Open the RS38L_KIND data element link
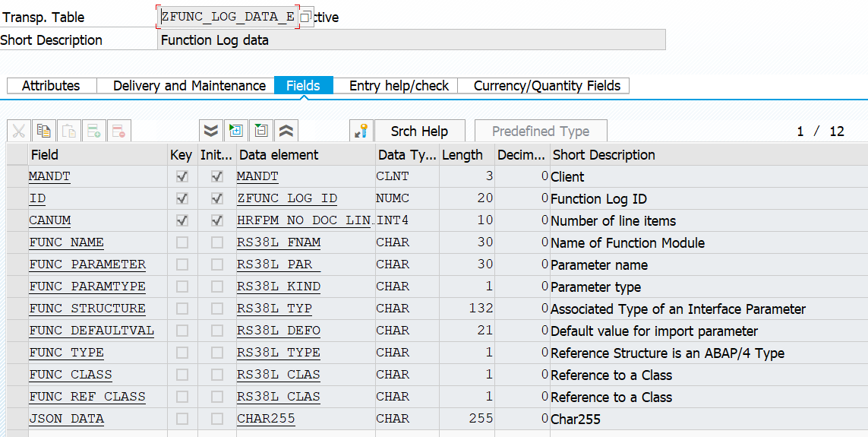868x437 pixels. (279, 287)
